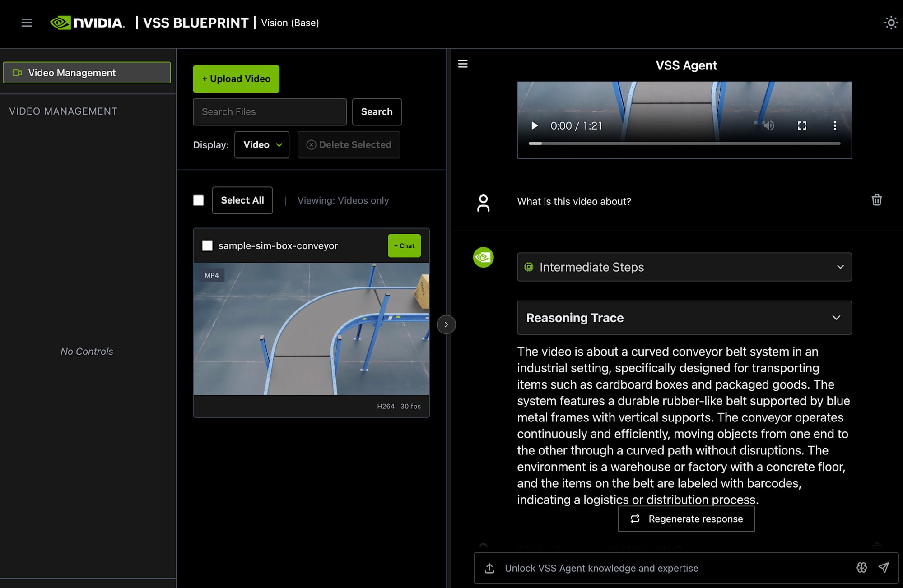Image resolution: width=903 pixels, height=588 pixels.
Task: Open the VSS Agent panel menu icon
Action: coord(463,64)
